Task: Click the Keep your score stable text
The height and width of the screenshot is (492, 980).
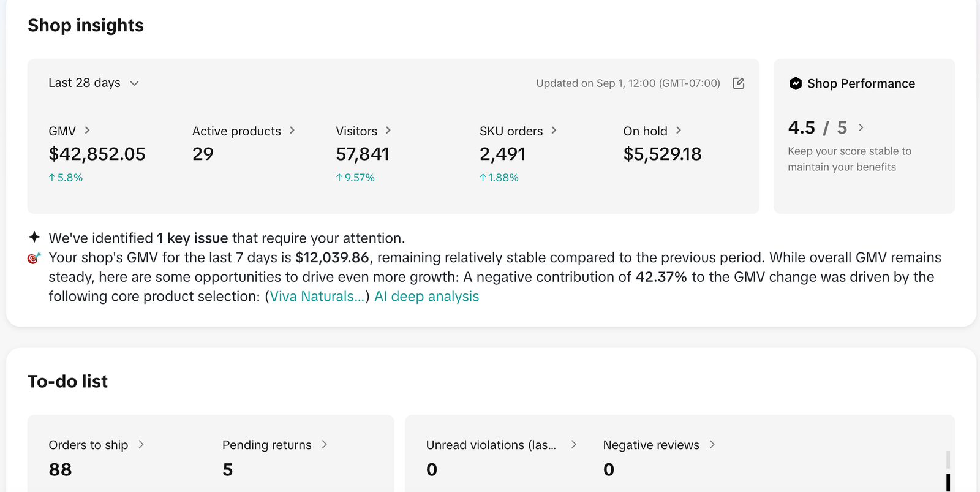Action: 850,159
